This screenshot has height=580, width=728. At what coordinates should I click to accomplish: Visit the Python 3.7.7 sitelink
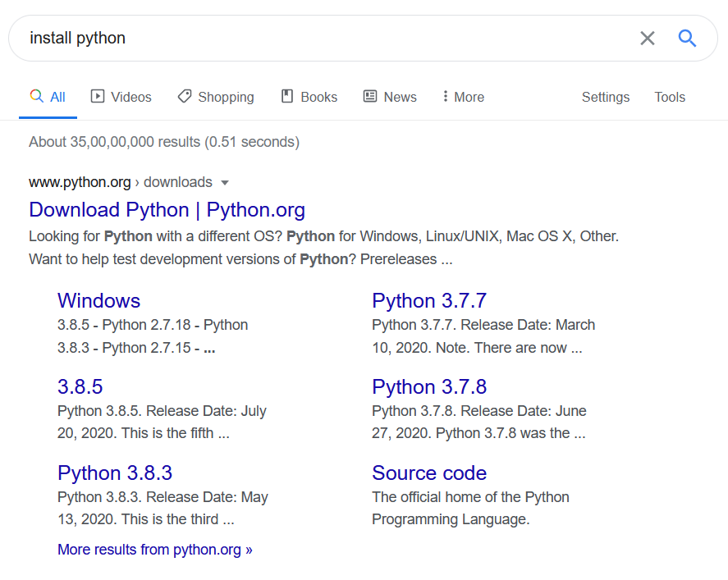pyautogui.click(x=429, y=300)
